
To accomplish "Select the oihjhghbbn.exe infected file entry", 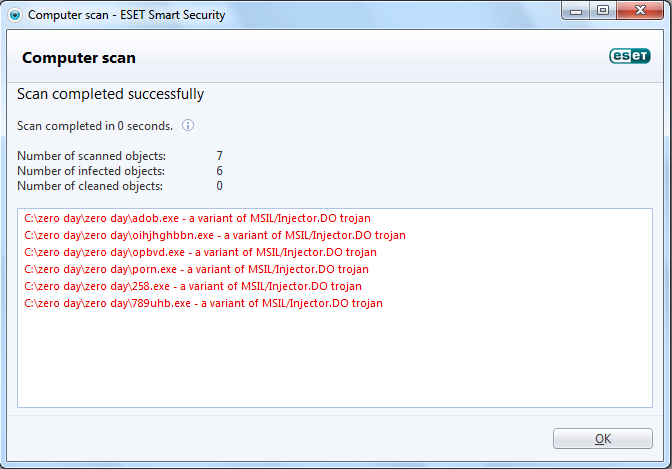I will tap(215, 235).
